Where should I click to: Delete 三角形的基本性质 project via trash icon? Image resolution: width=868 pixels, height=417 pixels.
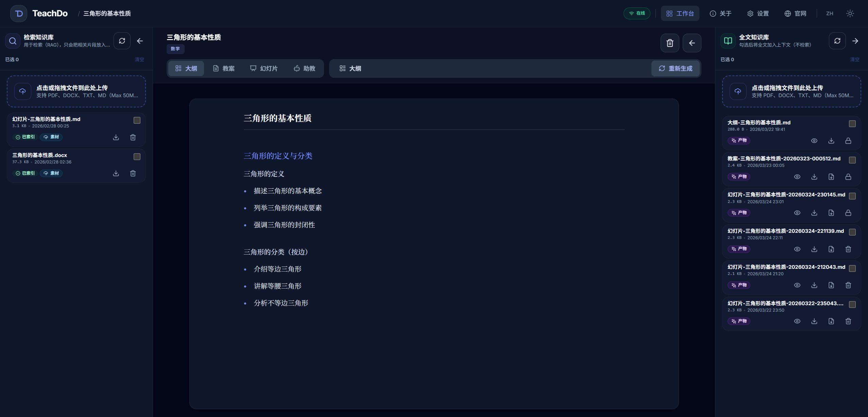pos(669,43)
